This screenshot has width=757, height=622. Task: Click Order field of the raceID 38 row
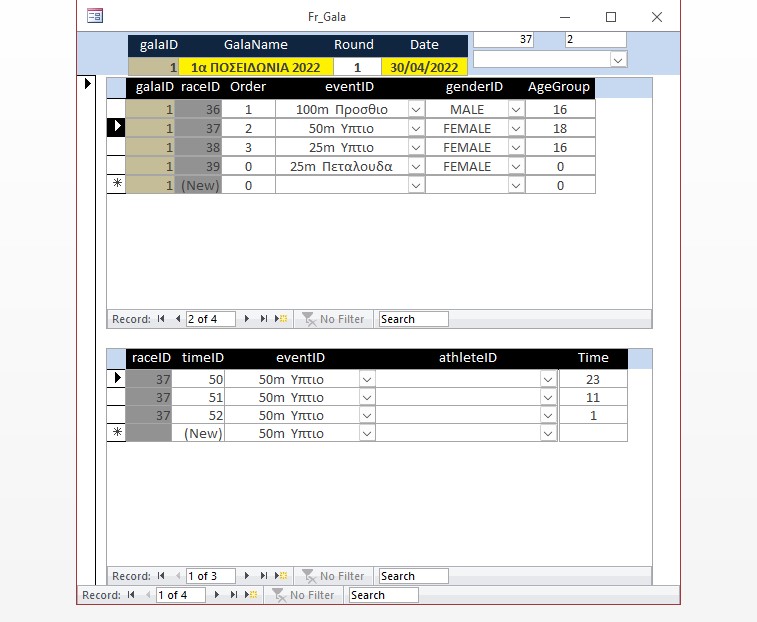(248, 147)
